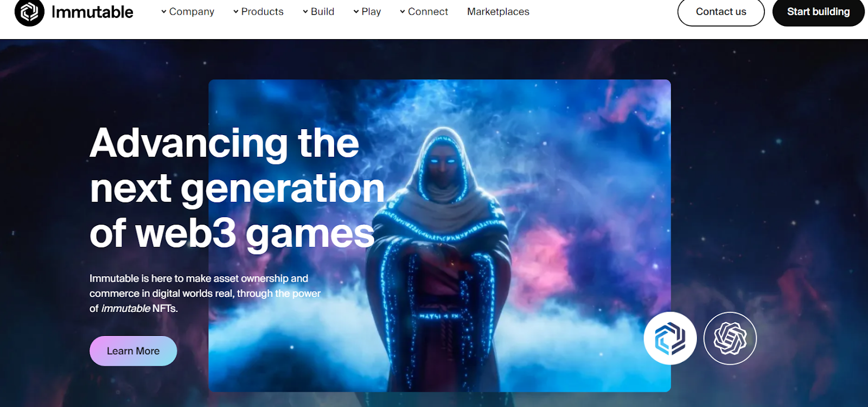The width and height of the screenshot is (868, 407).
Task: Click the Immutable wordmark text
Action: pos(92,12)
